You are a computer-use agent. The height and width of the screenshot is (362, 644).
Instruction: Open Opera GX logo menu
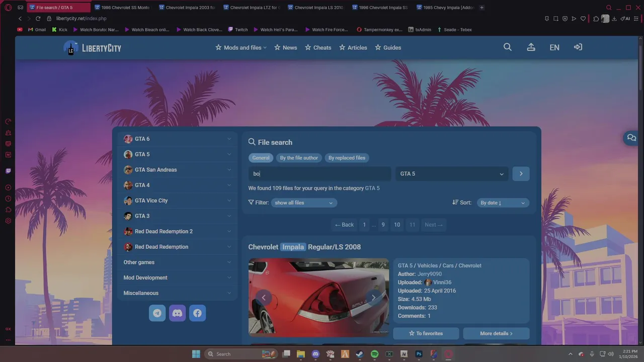pos(8,8)
